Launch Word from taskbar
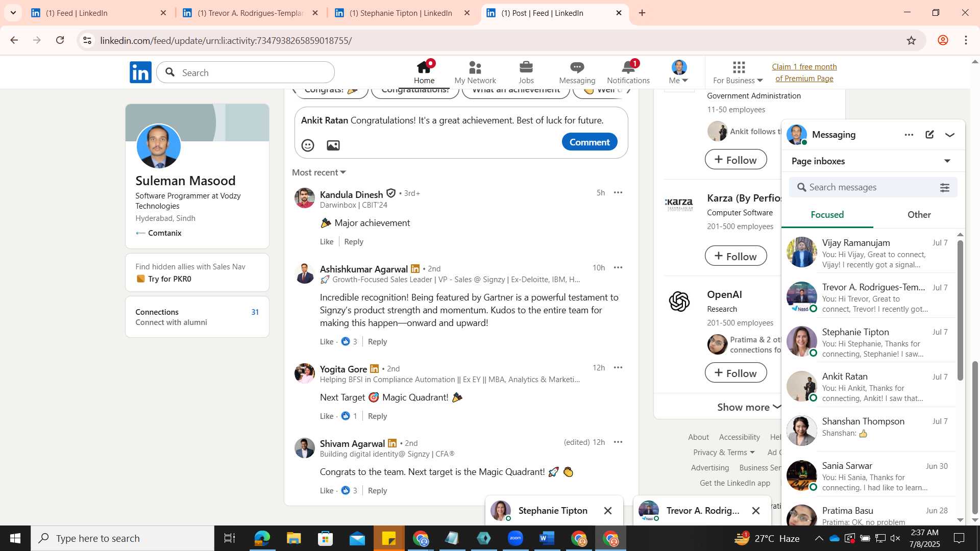 click(547, 538)
